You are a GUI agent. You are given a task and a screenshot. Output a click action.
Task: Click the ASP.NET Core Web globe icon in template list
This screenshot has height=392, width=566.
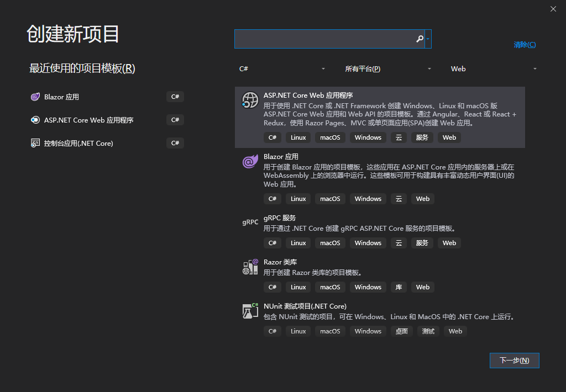[x=250, y=100]
